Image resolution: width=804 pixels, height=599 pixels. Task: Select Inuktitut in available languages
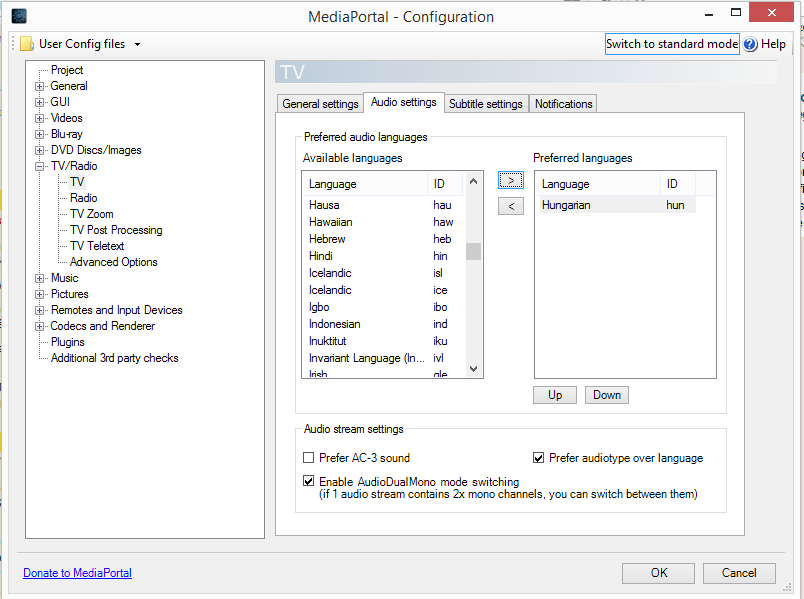pos(383,341)
